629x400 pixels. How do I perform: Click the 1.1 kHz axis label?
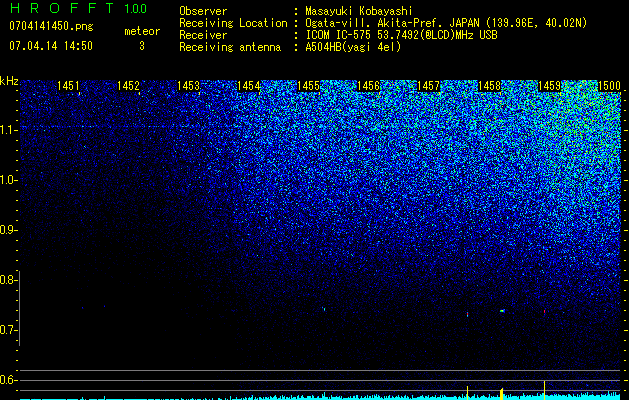[x=9, y=130]
